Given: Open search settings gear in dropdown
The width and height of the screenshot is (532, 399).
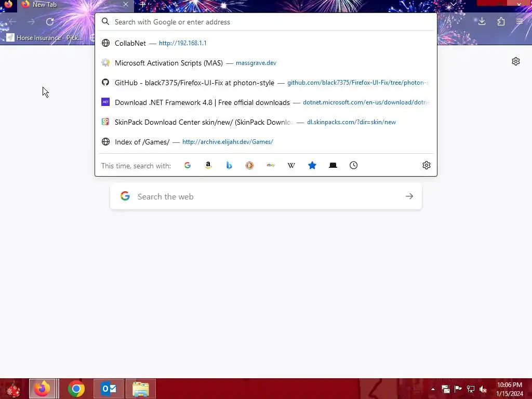Looking at the screenshot, I should (x=427, y=165).
